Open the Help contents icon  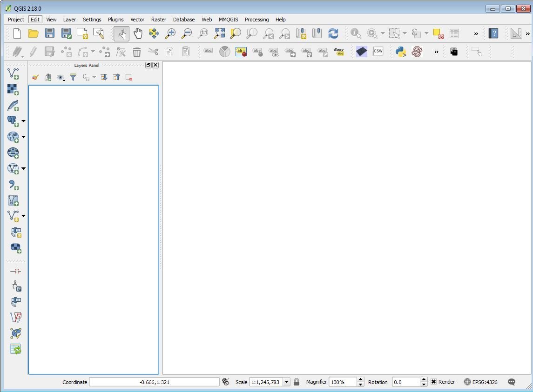tap(493, 33)
